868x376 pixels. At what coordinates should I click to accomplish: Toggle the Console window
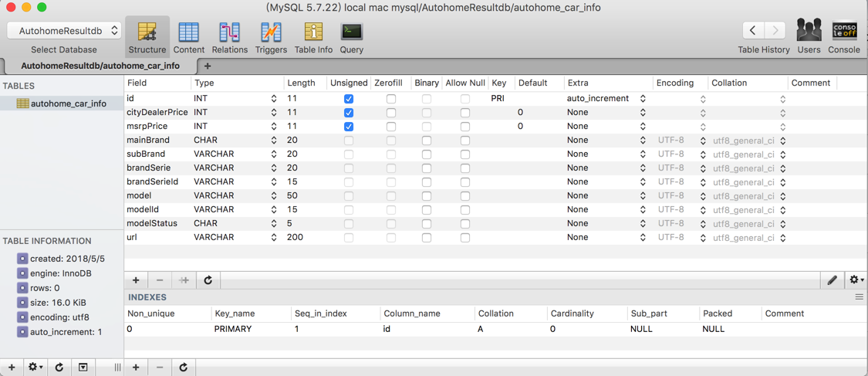click(x=844, y=37)
